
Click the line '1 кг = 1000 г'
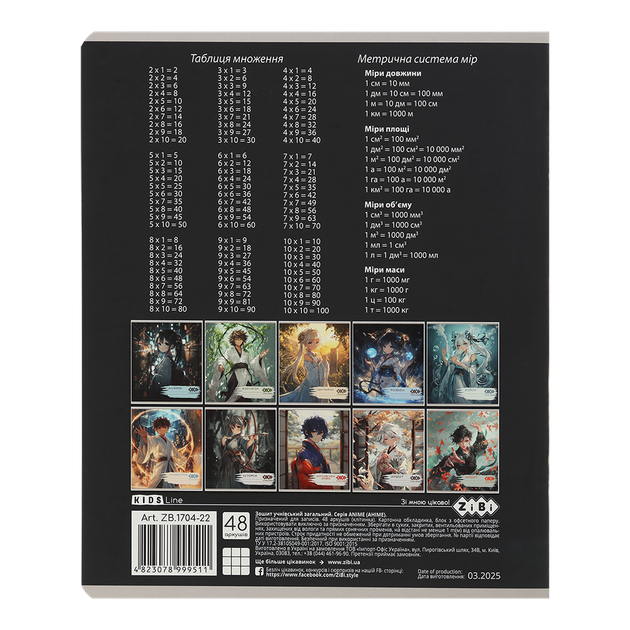(387, 290)
